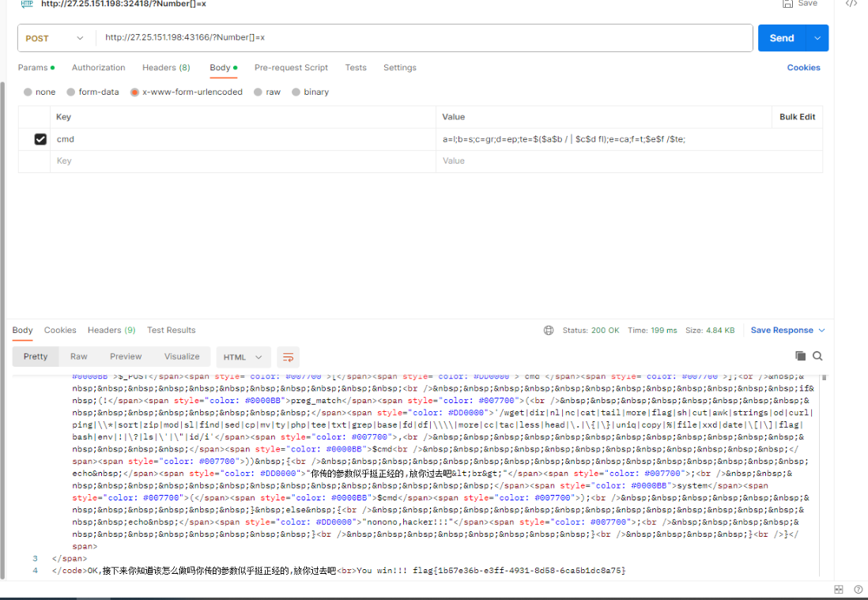This screenshot has height=600, width=868.
Task: Click the cmd value cell
Action: pyautogui.click(x=628, y=139)
